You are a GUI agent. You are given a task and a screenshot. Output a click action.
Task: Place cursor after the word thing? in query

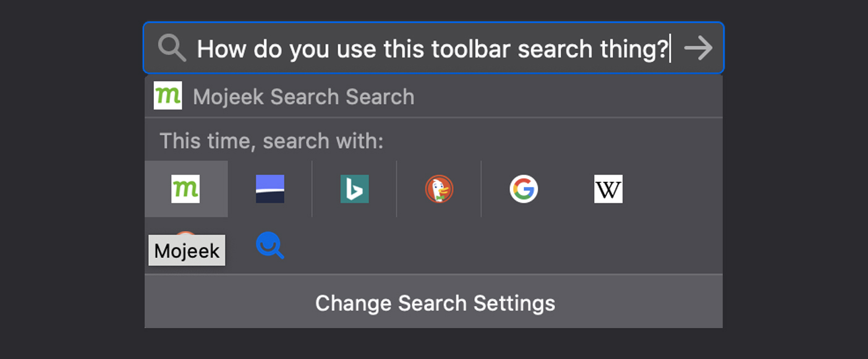point(670,48)
